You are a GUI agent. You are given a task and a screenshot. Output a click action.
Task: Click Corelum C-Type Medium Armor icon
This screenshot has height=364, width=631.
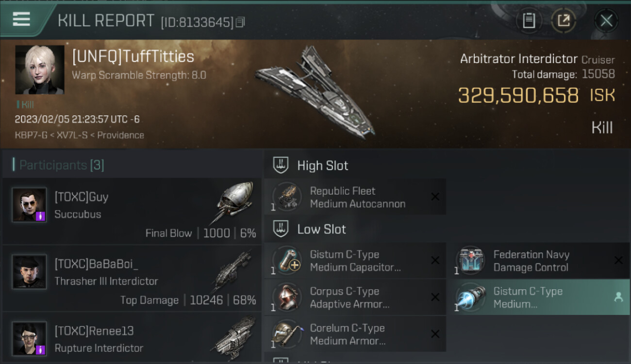286,334
